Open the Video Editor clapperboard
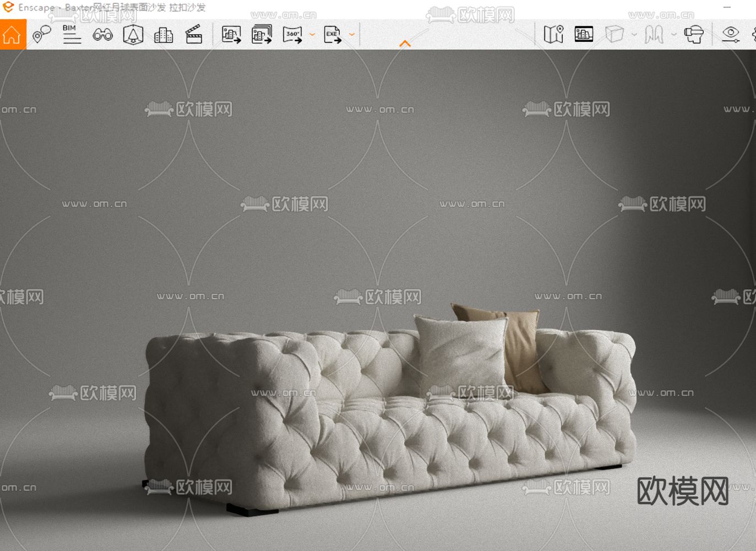The height and width of the screenshot is (551, 756). (194, 35)
